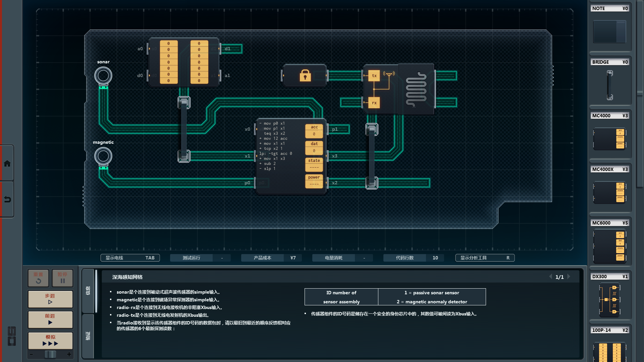Viewport: 644px width, 362px height.
Task: Click the home icon on the left sidebar
Action: (7, 164)
